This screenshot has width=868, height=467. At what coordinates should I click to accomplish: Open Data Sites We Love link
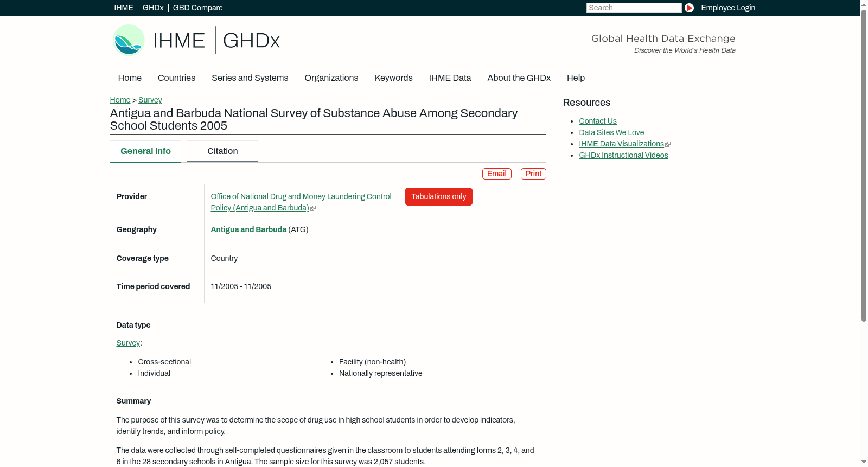click(x=611, y=132)
